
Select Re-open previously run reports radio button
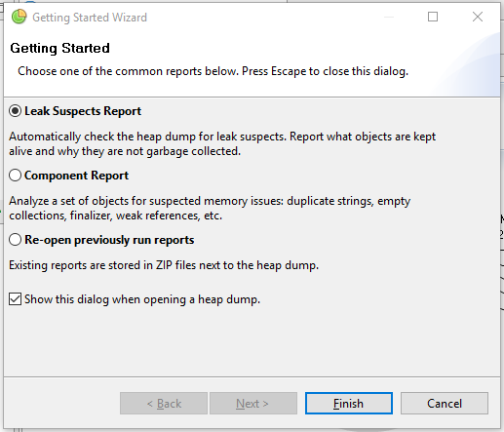[16, 240]
